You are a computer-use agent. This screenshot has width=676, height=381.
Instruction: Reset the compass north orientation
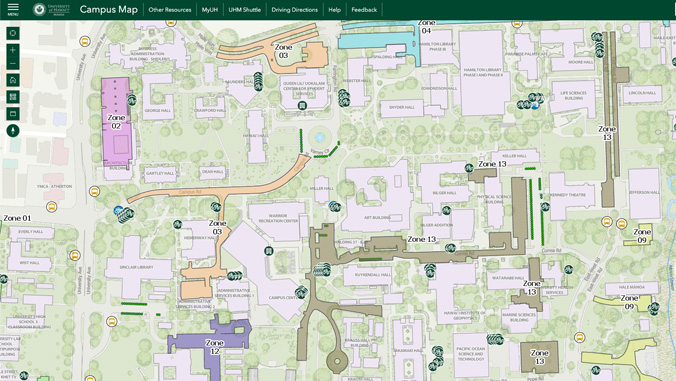pyautogui.click(x=13, y=130)
